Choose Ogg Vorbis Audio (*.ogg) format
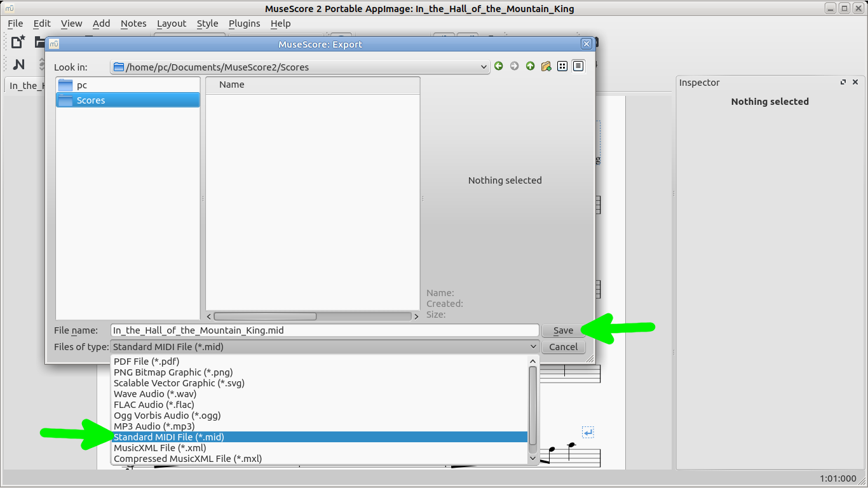 tap(319, 416)
